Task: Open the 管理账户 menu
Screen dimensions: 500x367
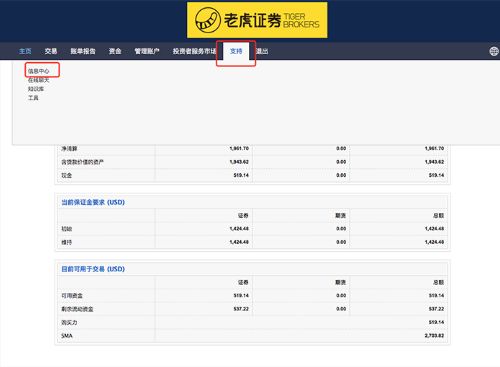Action: pyautogui.click(x=147, y=51)
